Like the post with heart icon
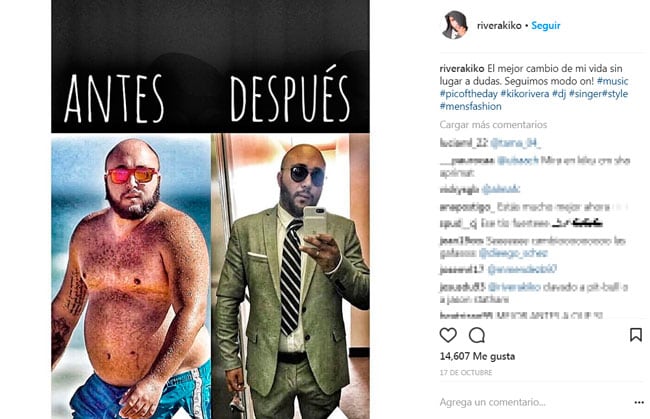This screenshot has height=419, width=650. (448, 335)
